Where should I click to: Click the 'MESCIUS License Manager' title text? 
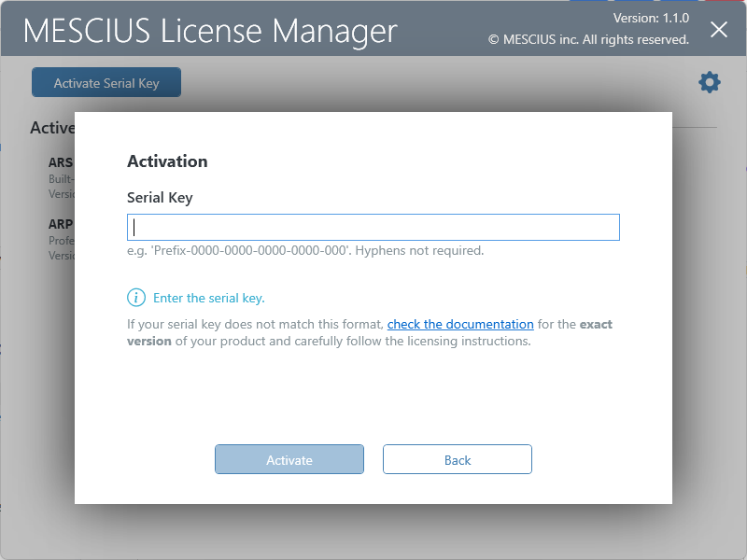pyautogui.click(x=210, y=31)
